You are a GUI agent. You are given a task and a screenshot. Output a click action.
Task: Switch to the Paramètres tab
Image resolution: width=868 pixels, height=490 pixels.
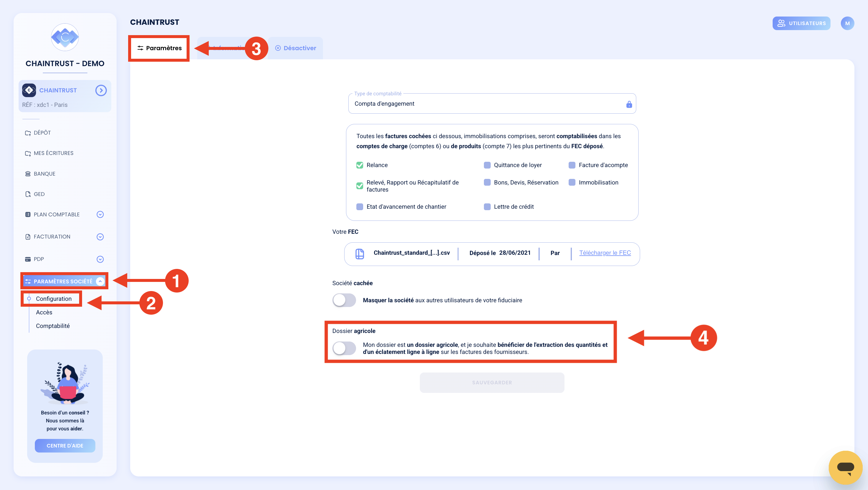[159, 48]
